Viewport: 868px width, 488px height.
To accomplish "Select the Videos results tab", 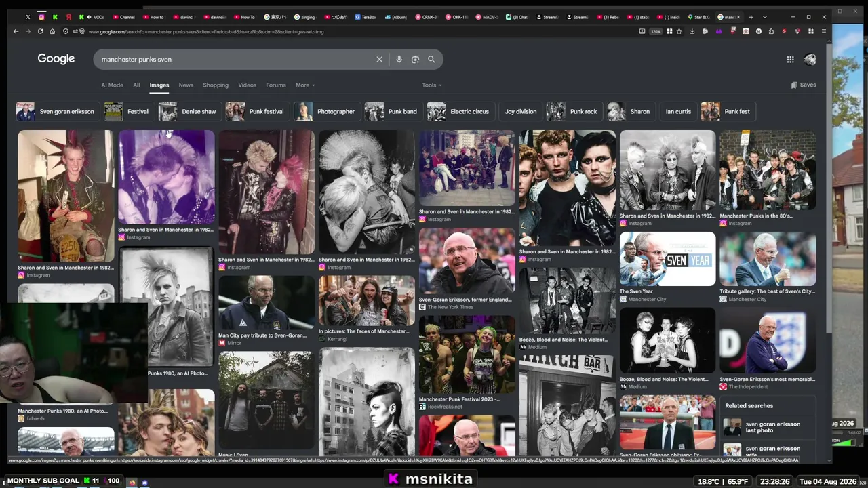I will click(247, 85).
